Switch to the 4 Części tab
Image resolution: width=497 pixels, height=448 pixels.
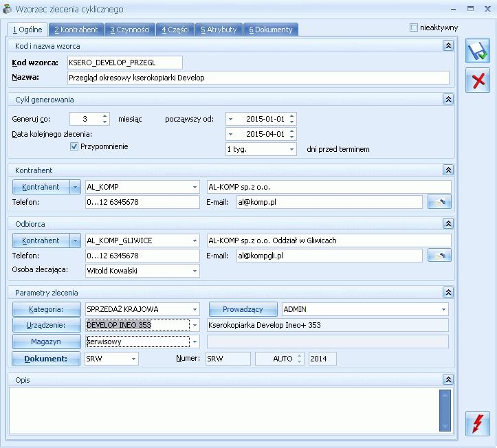[x=175, y=30]
